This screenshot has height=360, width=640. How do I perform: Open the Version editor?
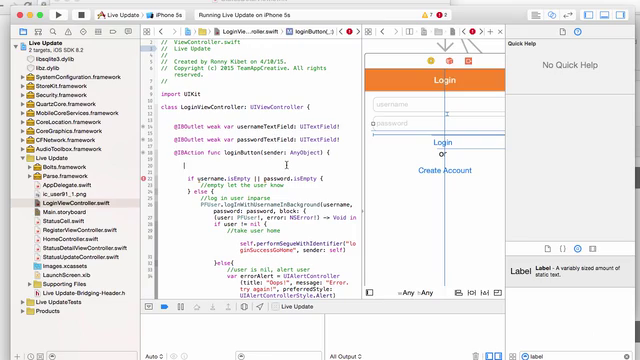[x=568, y=15]
